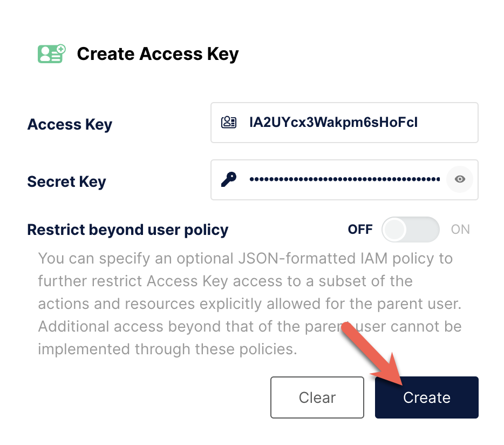Click the "Secret Key" field label
The image size is (504, 445).
point(66,182)
